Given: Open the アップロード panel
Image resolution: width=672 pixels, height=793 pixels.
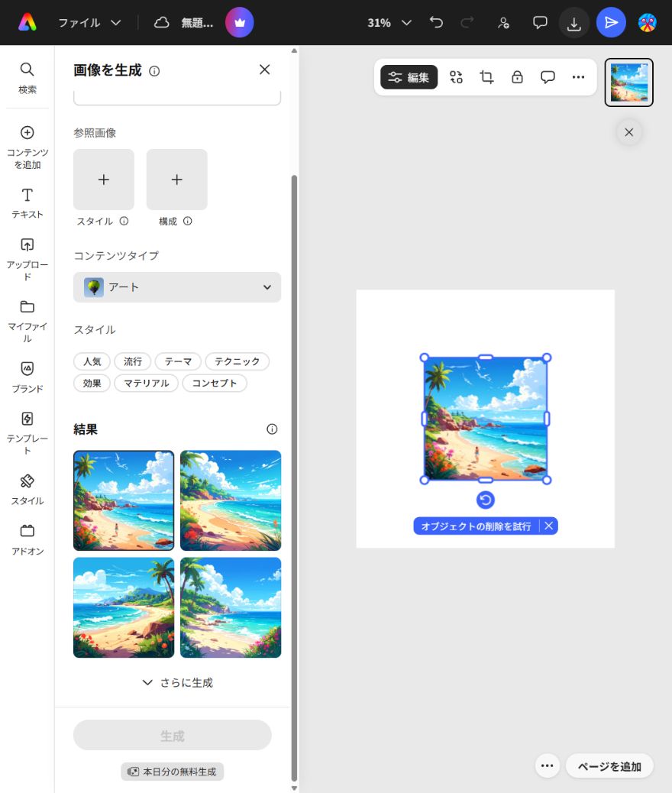Looking at the screenshot, I should 27,259.
